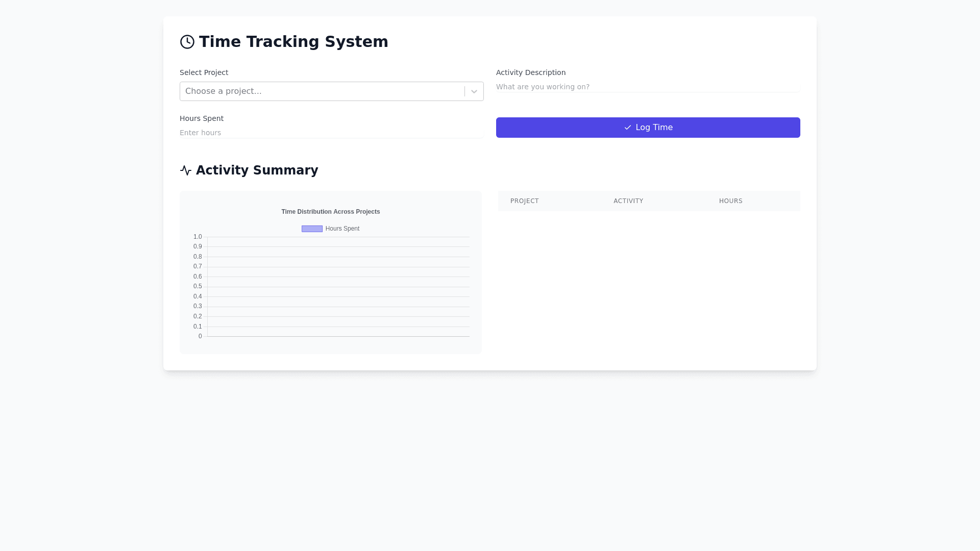The width and height of the screenshot is (980, 551).
Task: Click the Activity Description label text
Action: point(530,72)
